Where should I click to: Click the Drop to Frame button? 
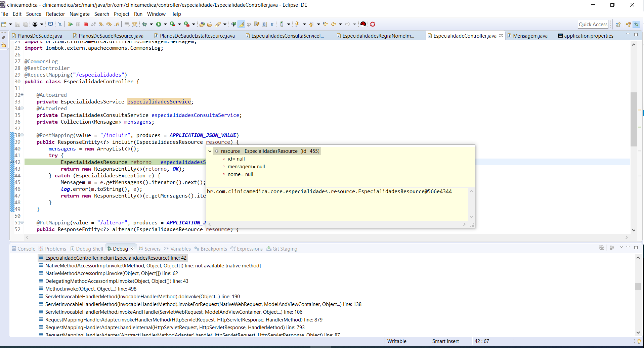(x=127, y=24)
